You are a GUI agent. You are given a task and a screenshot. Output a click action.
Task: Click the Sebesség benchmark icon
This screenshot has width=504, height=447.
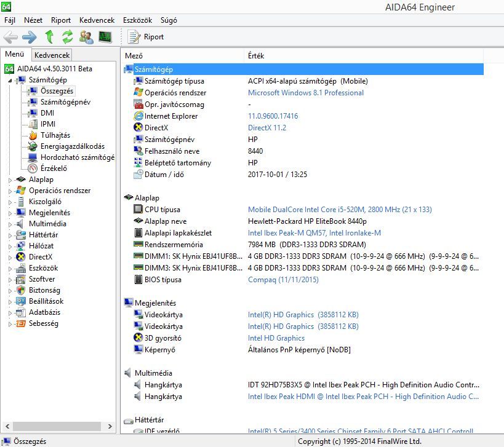pyautogui.click(x=21, y=323)
